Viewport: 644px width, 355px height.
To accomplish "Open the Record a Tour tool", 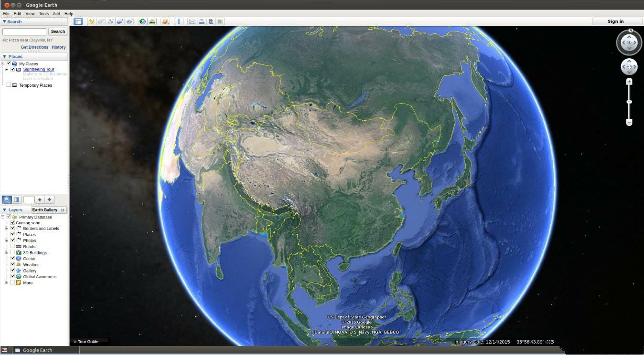I will 130,21.
